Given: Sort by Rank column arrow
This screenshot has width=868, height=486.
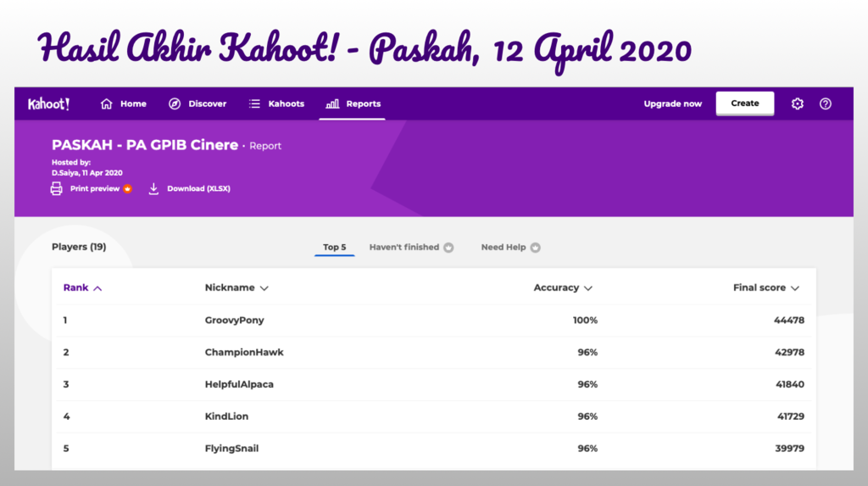Looking at the screenshot, I should [x=97, y=288].
